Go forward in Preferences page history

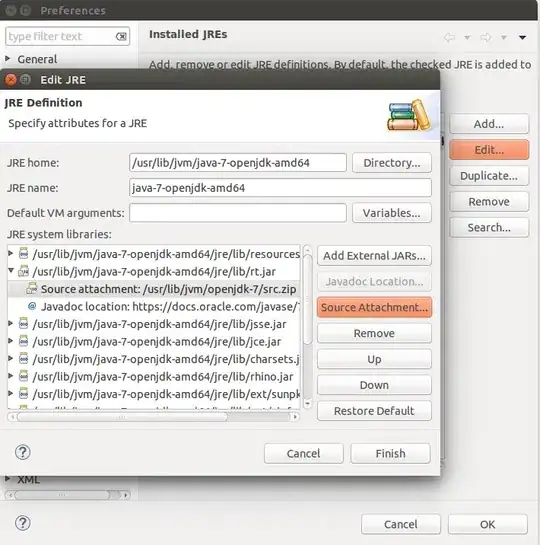click(486, 37)
